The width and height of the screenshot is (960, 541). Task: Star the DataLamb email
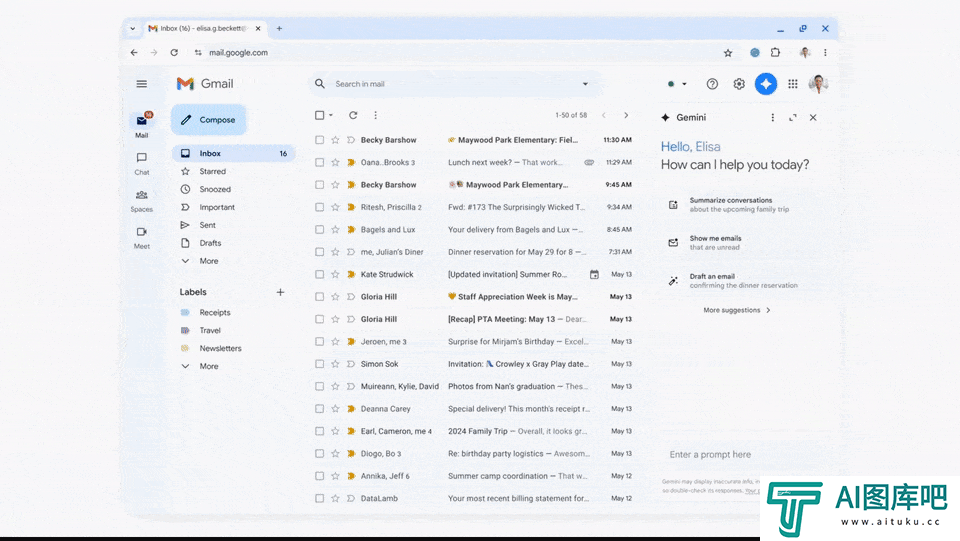click(x=335, y=498)
